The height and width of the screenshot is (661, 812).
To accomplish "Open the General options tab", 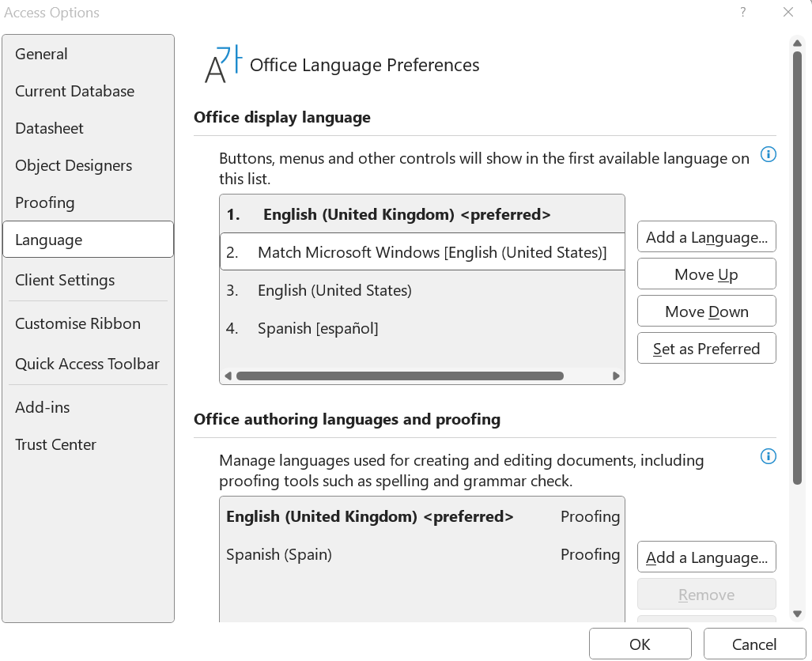I will point(41,54).
